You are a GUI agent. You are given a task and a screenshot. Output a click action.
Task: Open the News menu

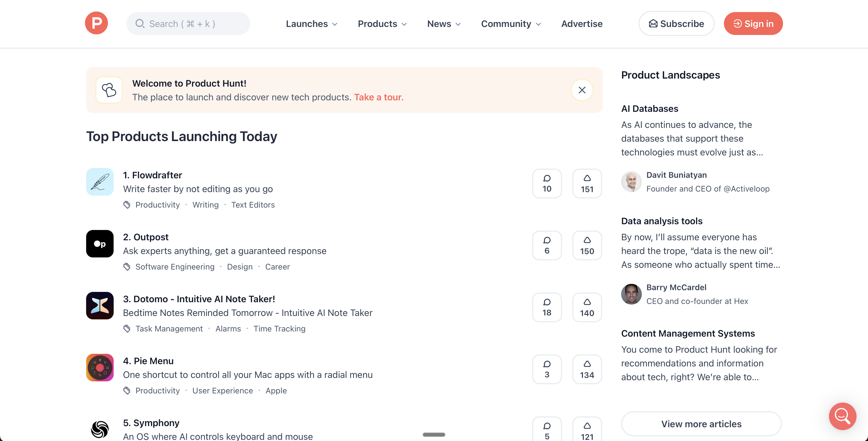pos(444,24)
